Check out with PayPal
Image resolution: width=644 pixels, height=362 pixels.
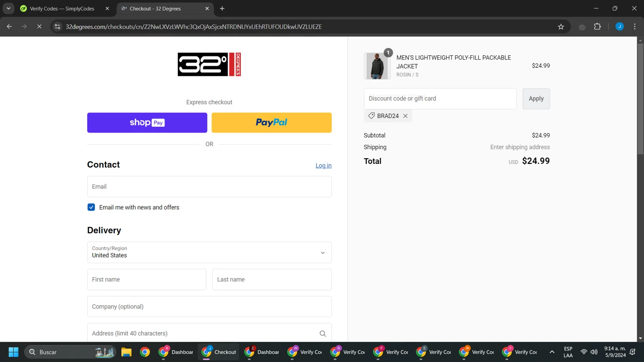tap(272, 123)
